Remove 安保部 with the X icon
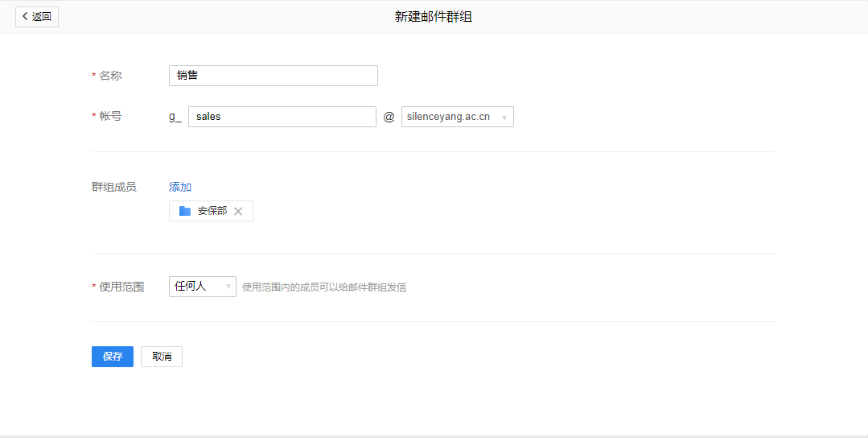 (x=238, y=211)
